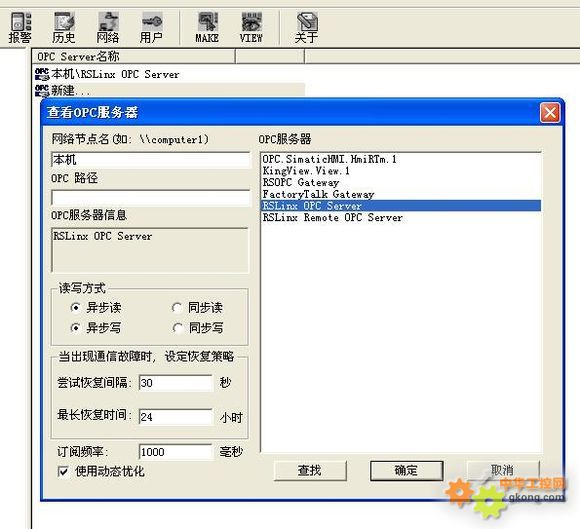Select 本机\RSLinx OPC Server list entry
The height and width of the screenshot is (529, 580).
pyautogui.click(x=107, y=74)
